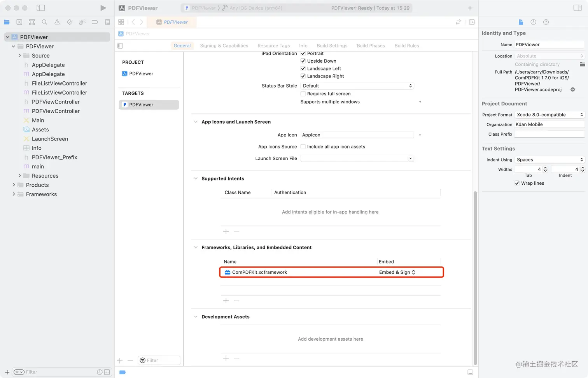
Task: Go forward in editor history
Action: [142, 22]
